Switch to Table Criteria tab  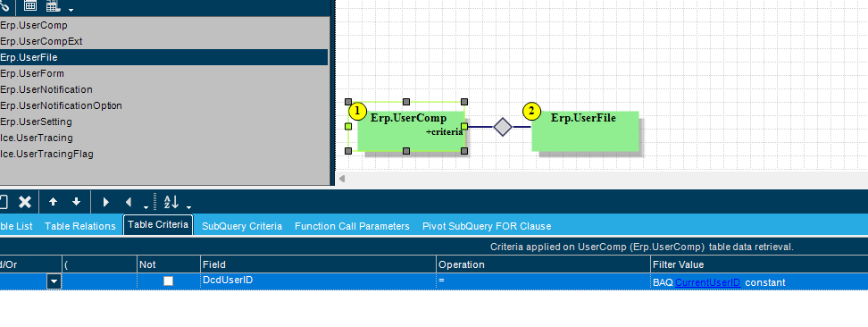pyautogui.click(x=158, y=225)
